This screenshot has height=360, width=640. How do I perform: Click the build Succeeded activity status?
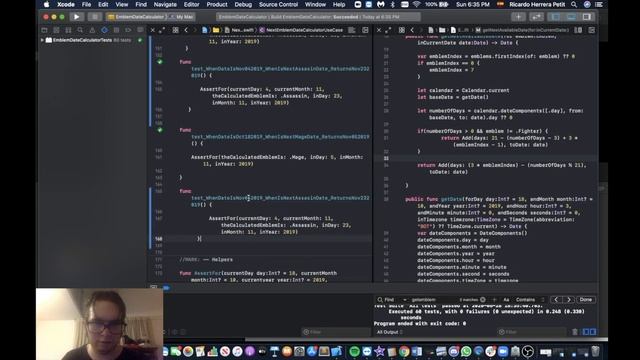[x=318, y=17]
